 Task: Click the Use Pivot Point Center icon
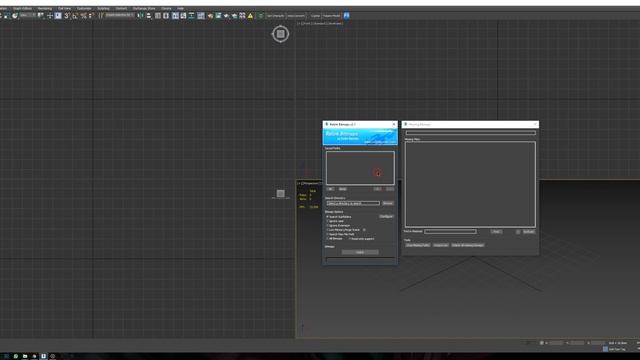coord(41,16)
